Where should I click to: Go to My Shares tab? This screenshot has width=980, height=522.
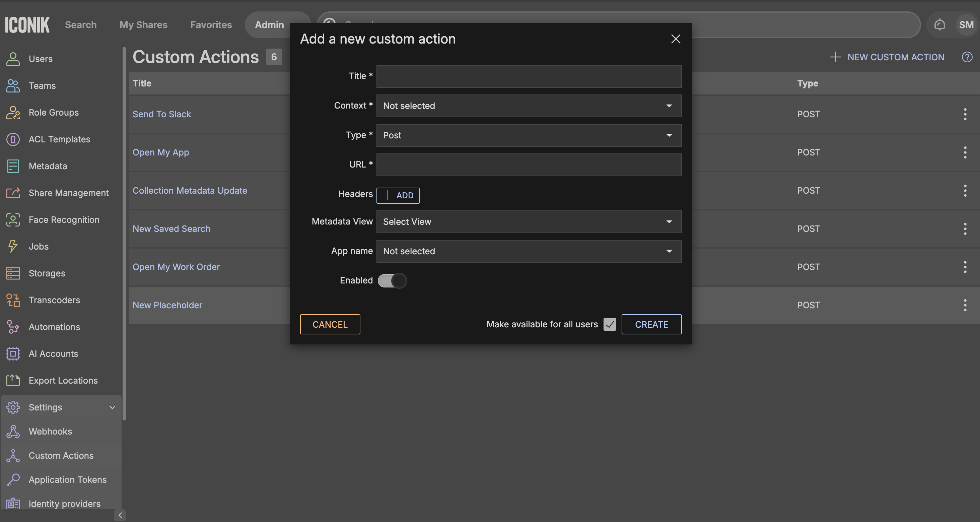tap(143, 25)
